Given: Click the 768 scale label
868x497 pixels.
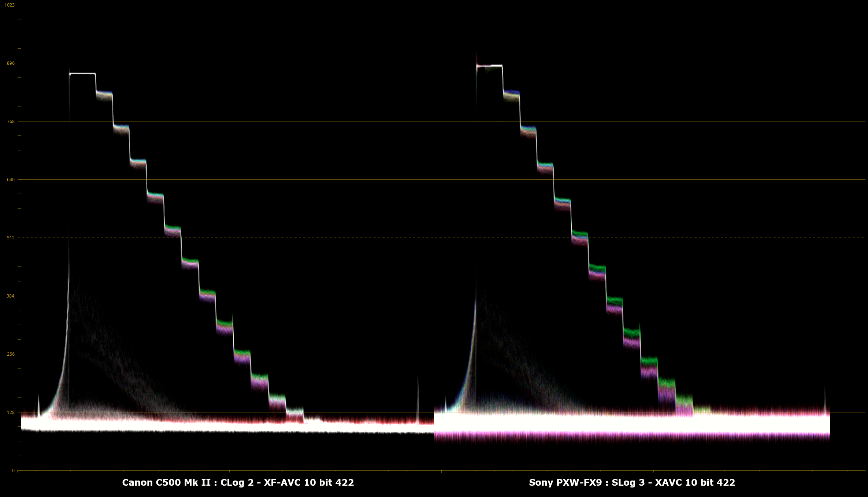Looking at the screenshot, I should tap(11, 121).
